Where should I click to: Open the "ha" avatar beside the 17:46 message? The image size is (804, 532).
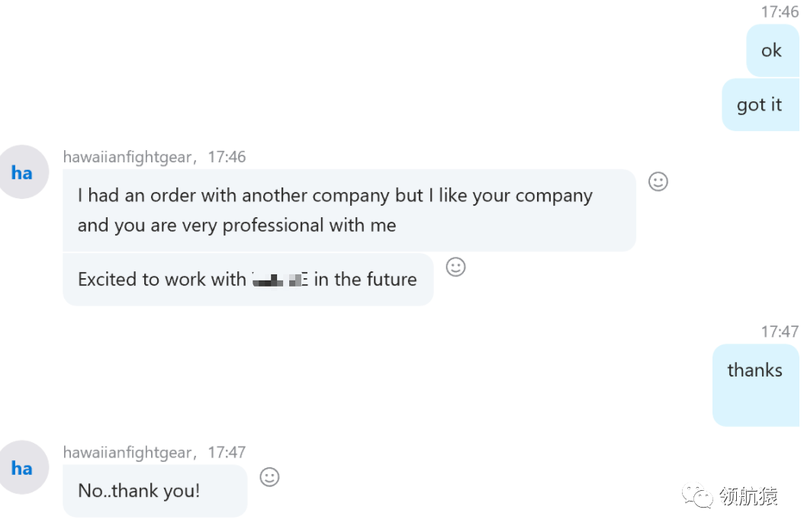click(22, 172)
